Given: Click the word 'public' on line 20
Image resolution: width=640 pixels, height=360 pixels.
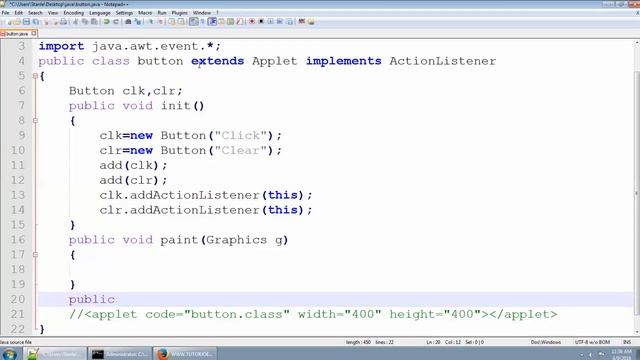Looking at the screenshot, I should coord(92,299).
